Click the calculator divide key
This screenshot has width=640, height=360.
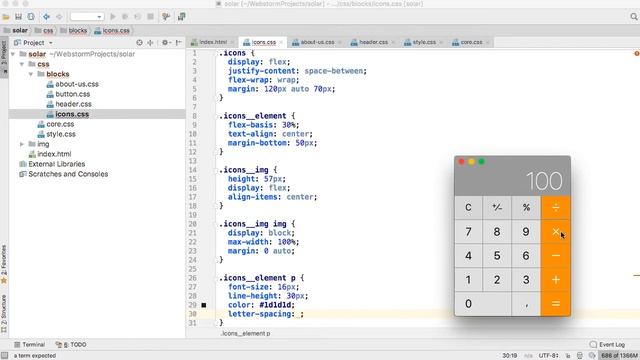point(556,208)
